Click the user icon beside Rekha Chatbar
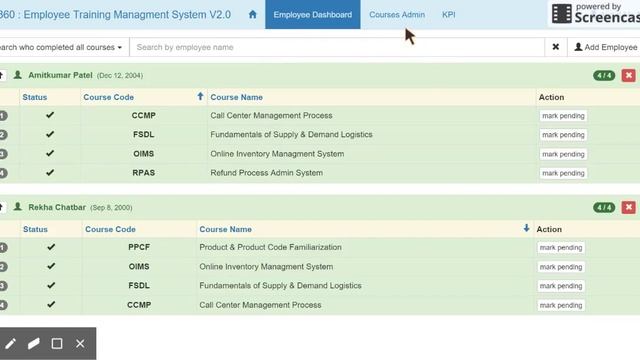This screenshot has width=640, height=360. 18,207
